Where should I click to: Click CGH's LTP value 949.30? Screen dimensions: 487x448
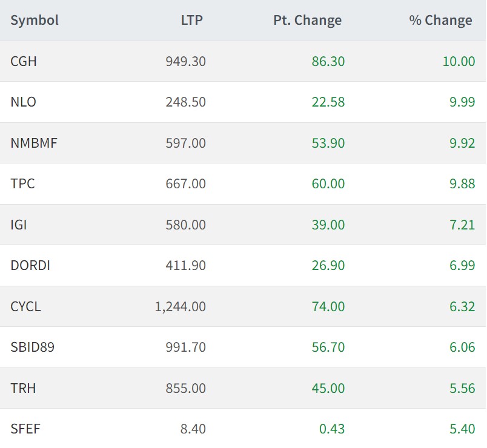point(185,61)
